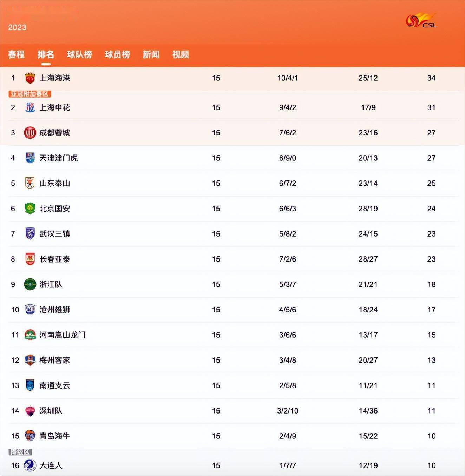The width and height of the screenshot is (465, 476).
Task: Click the Zhejiang (浙江队) round green badge
Action: [30, 284]
